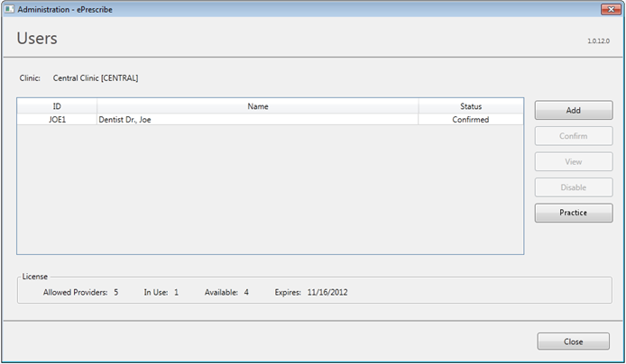626x364 pixels.
Task: Sort users by the ID column header
Action: pos(57,106)
